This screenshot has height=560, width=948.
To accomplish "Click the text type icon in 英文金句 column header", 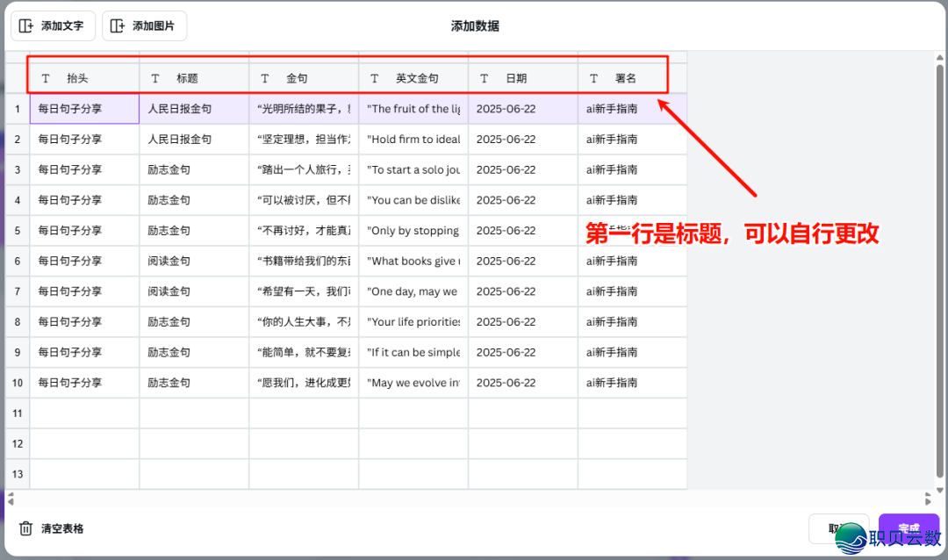I will pyautogui.click(x=375, y=78).
